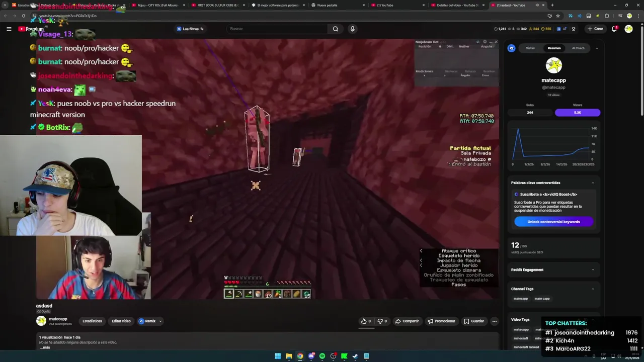Open the Windows Start menu
This screenshot has width=644, height=362.
[x=278, y=356]
